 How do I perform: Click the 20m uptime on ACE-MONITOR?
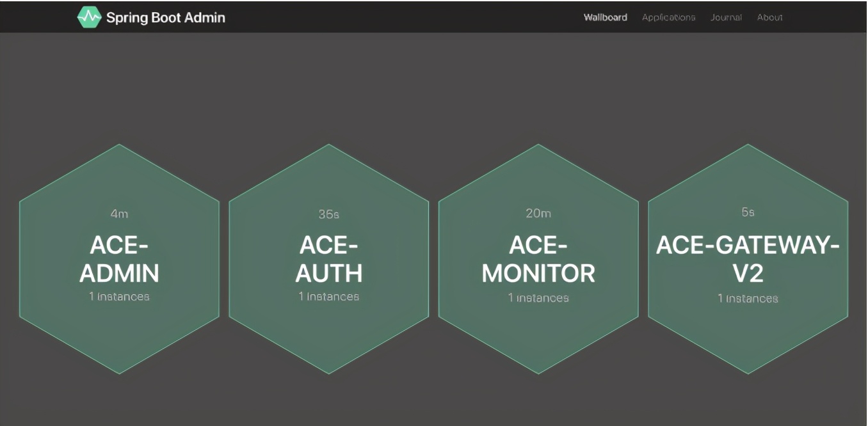[538, 214]
